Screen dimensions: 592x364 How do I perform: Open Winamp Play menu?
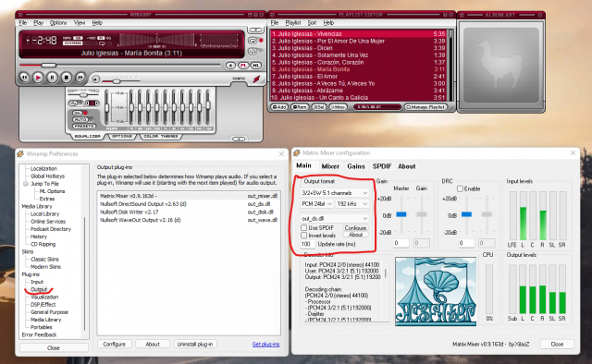[x=38, y=22]
